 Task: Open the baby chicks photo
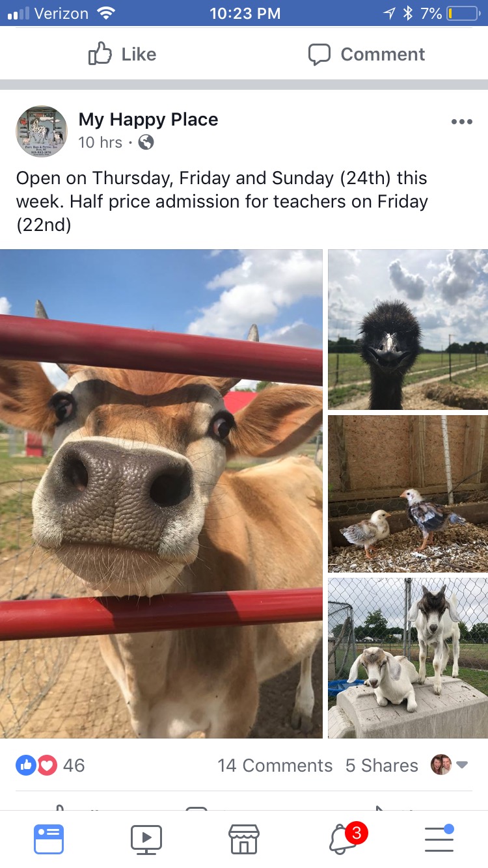(x=408, y=493)
